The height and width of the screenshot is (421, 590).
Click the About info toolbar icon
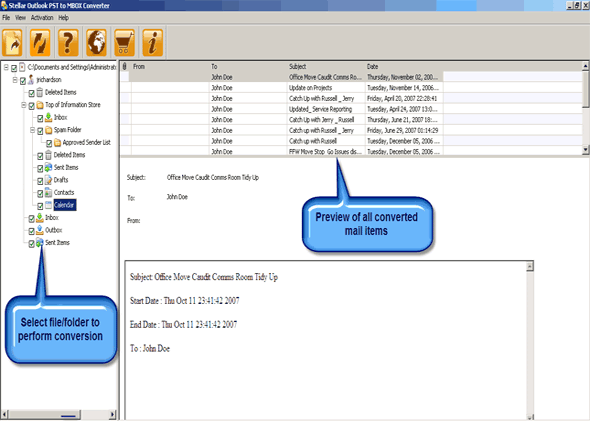click(x=153, y=43)
